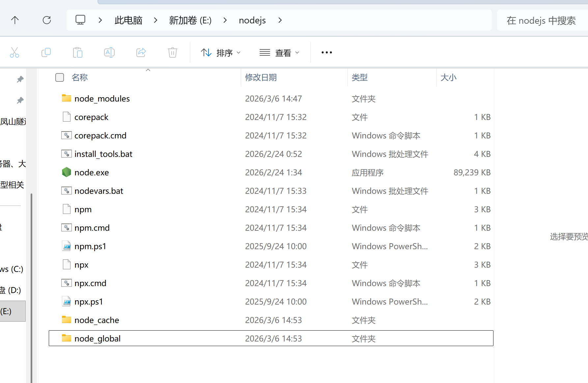
Task: Select file name node_global
Action: point(98,339)
